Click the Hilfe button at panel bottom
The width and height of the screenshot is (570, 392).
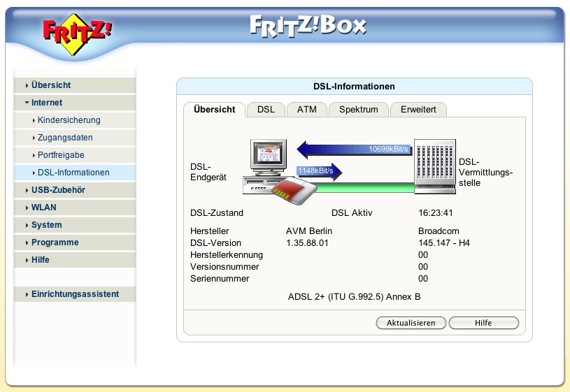pos(483,323)
